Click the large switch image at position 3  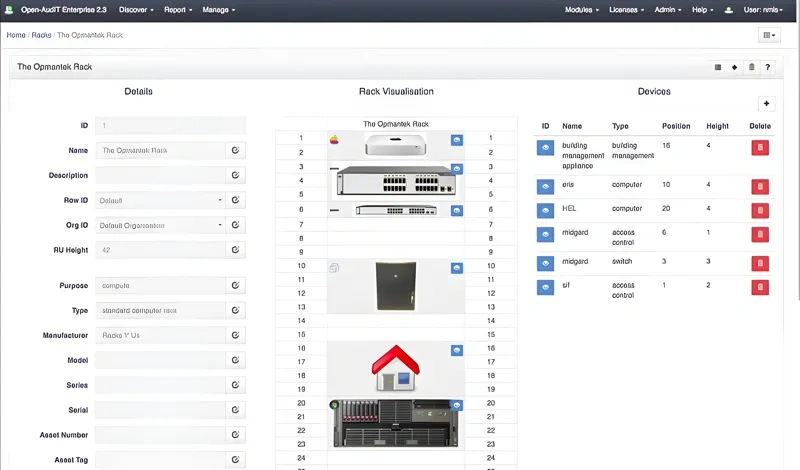[x=395, y=181]
